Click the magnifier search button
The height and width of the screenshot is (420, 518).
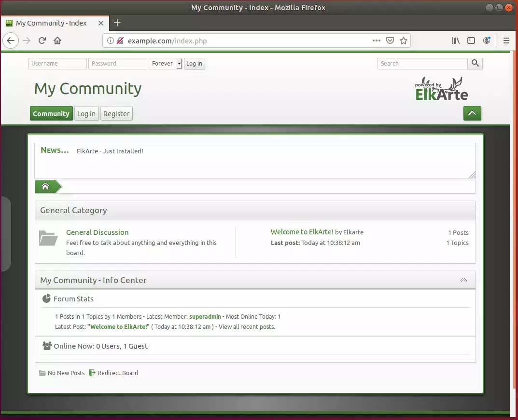475,63
